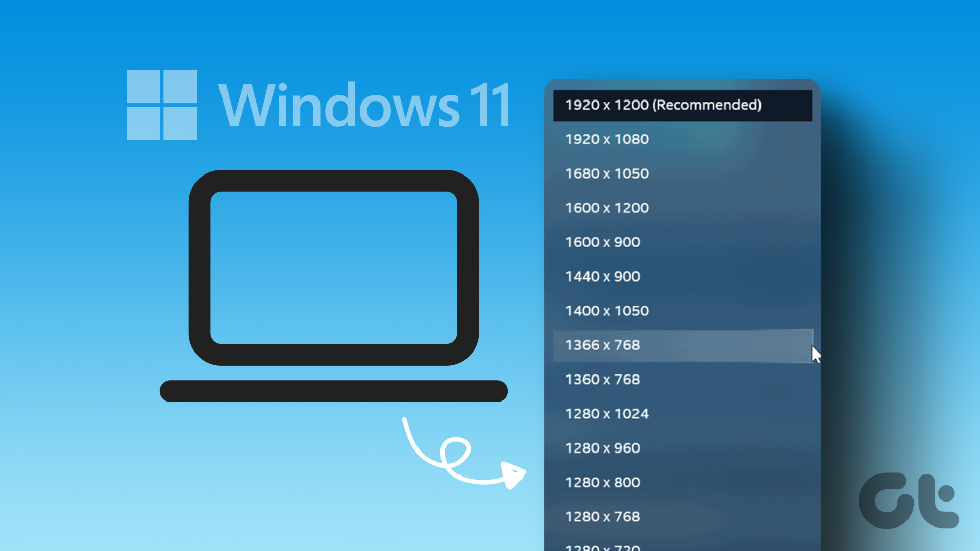This screenshot has width=980, height=551.
Task: Select the 1280 x 960 entry
Action: (682, 448)
